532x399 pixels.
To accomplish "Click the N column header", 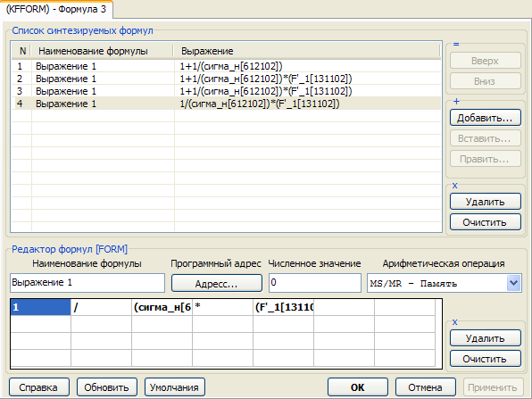I will coord(21,51).
